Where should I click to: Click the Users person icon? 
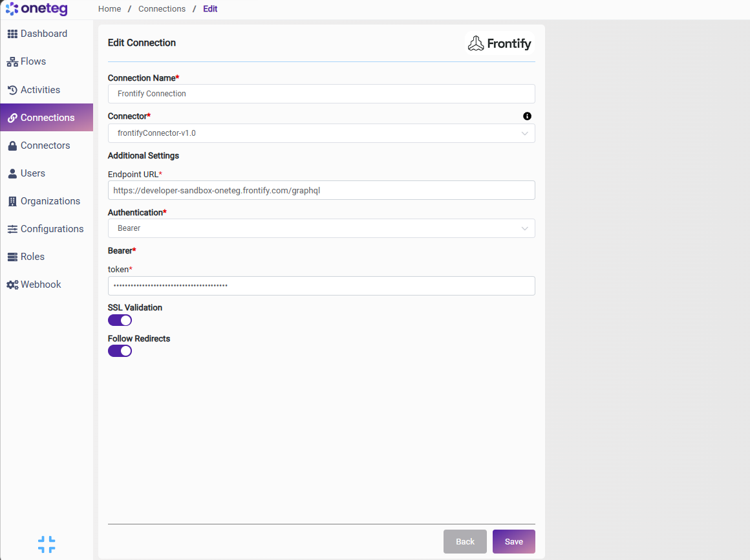12,173
